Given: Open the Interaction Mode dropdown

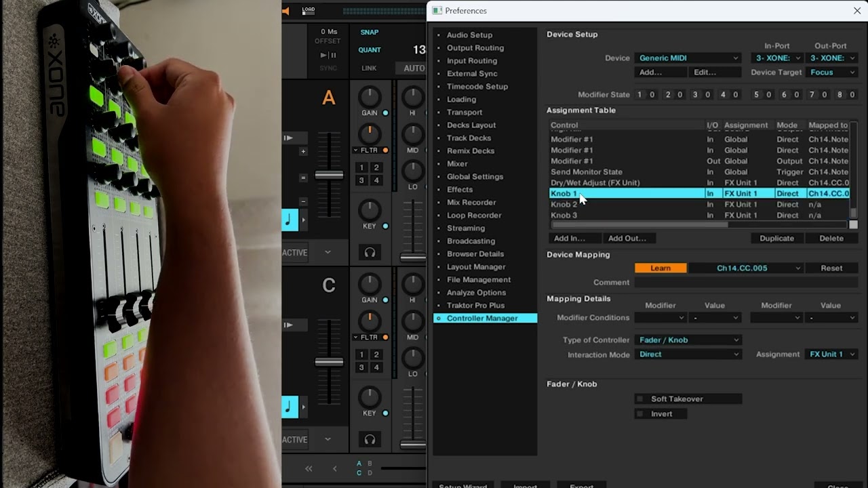Looking at the screenshot, I should pos(688,354).
